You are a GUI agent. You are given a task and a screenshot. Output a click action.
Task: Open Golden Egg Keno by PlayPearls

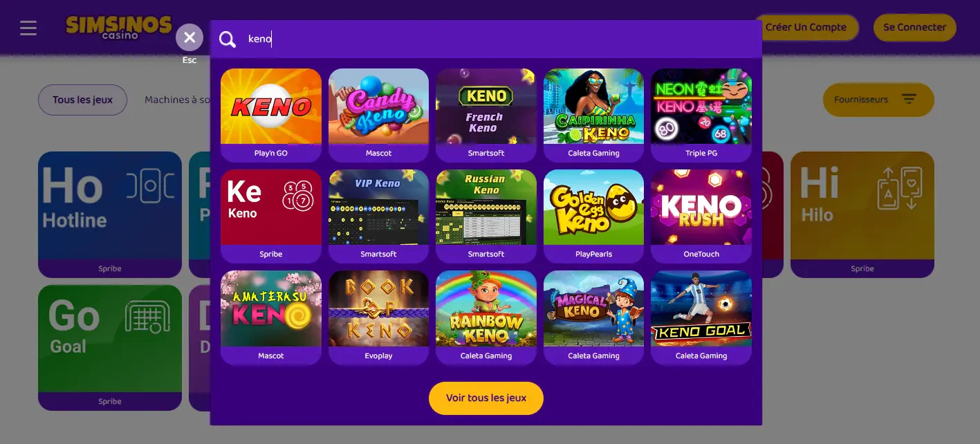click(593, 216)
